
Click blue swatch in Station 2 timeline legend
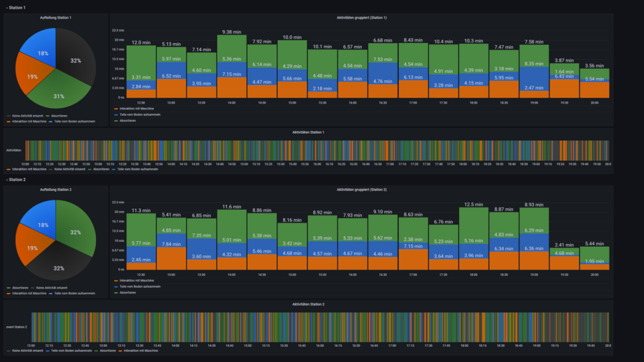click(47, 350)
